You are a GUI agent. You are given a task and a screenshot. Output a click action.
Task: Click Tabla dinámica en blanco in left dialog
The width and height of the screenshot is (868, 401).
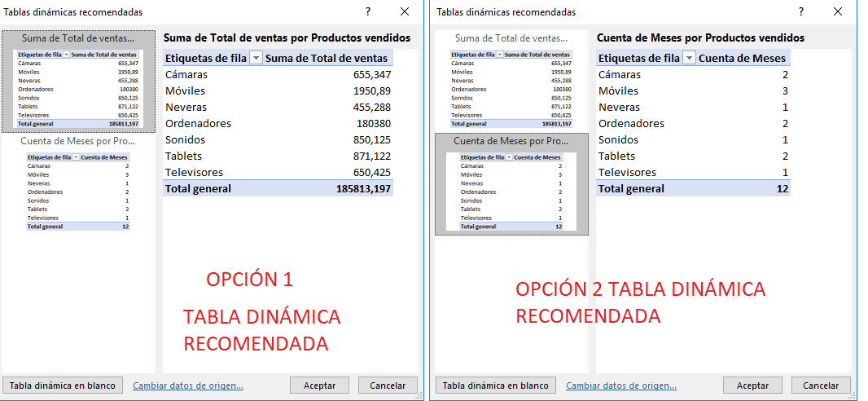[63, 386]
